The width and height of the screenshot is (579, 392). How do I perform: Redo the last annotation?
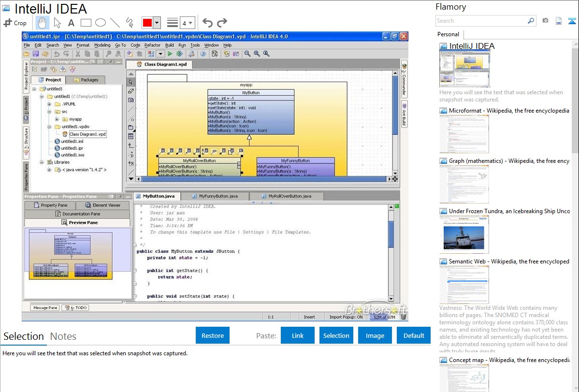click(x=222, y=23)
